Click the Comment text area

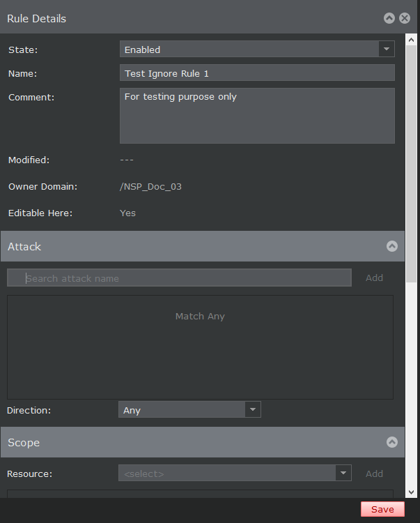[257, 116]
